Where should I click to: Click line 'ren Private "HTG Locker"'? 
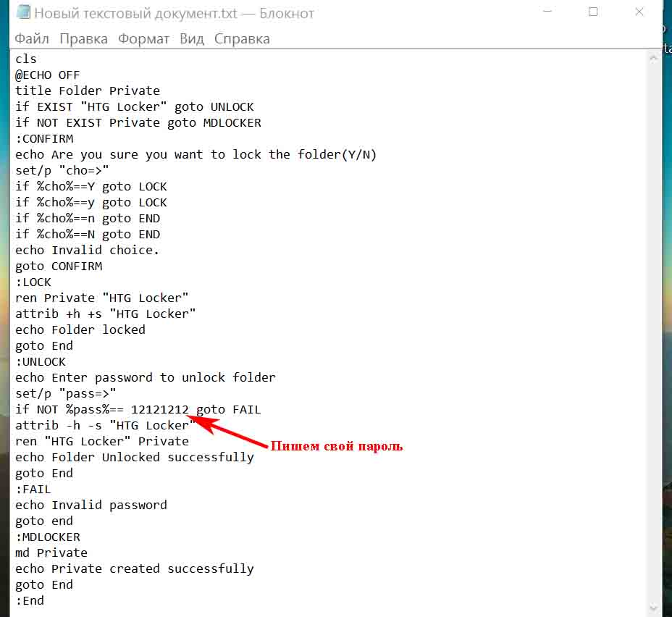click(102, 298)
